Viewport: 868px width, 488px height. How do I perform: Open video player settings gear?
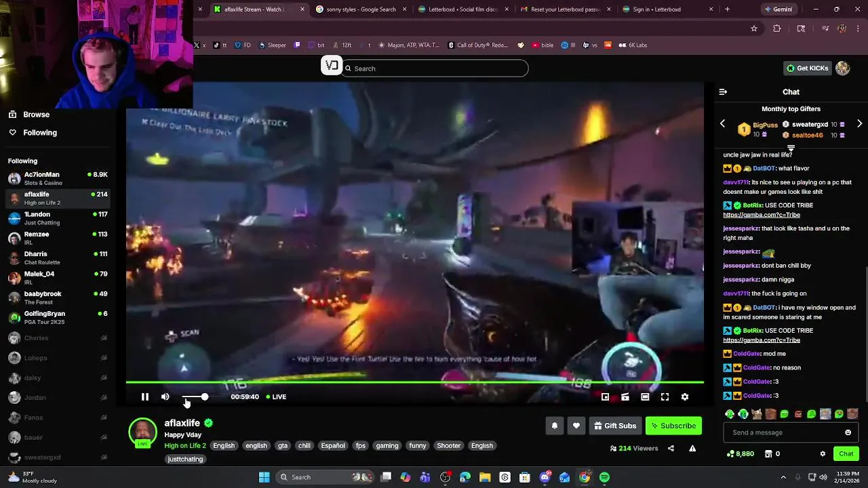coord(685,397)
